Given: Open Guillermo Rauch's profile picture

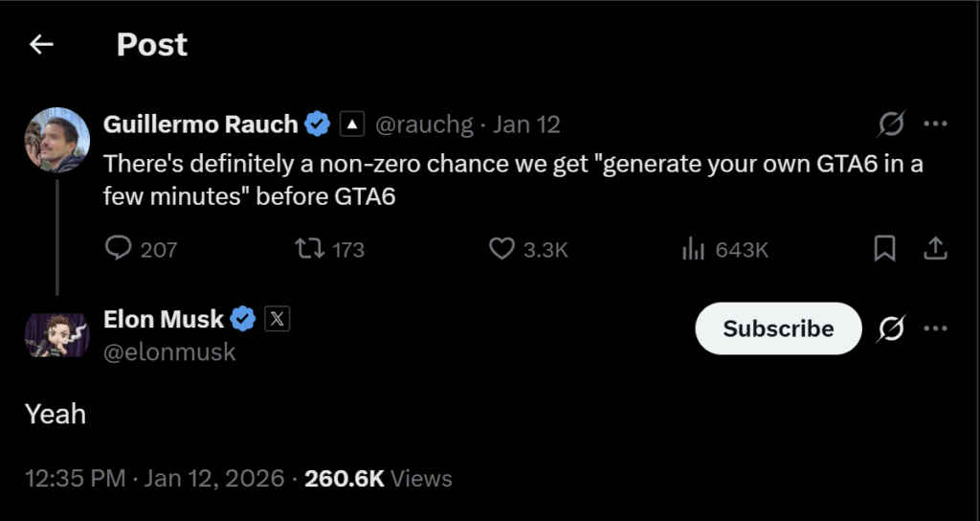Looking at the screenshot, I should (x=56, y=140).
